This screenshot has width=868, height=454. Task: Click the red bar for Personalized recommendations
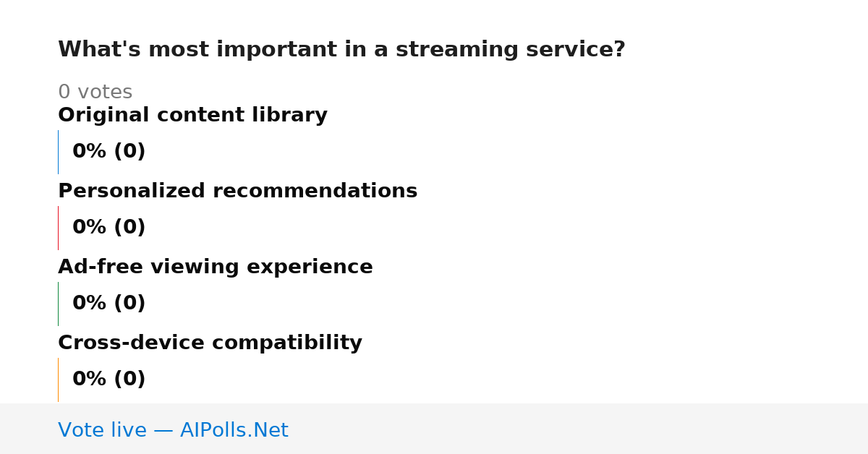pyautogui.click(x=58, y=228)
